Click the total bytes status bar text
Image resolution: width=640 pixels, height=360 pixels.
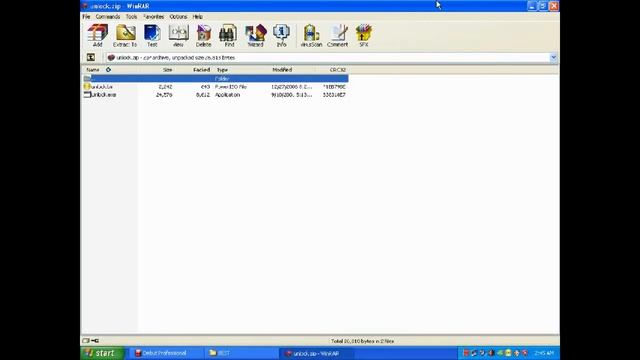pos(362,341)
